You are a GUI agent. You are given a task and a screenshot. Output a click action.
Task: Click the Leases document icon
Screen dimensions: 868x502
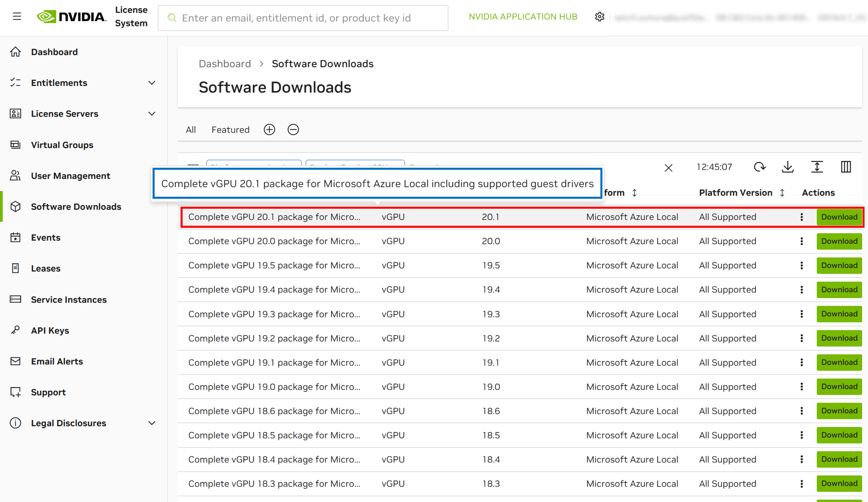pos(15,268)
